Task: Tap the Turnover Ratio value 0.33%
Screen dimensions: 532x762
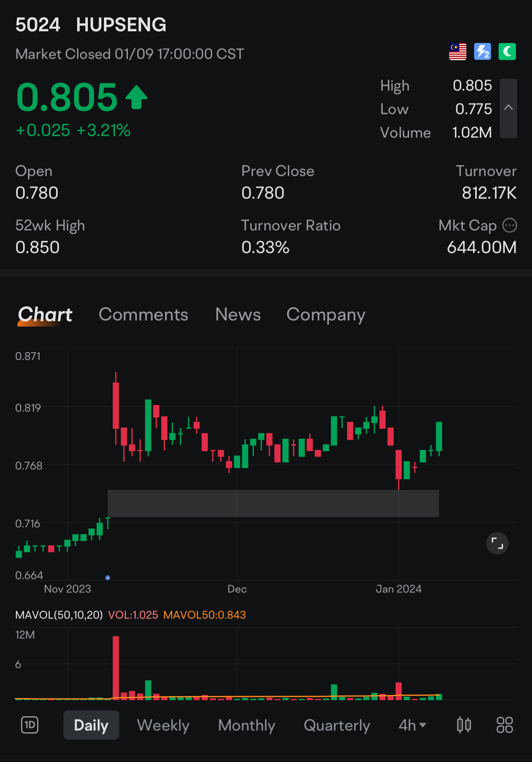Action: [265, 247]
